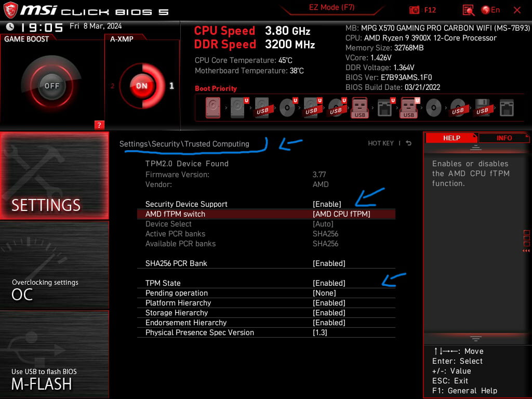
Task: Switch to the INFO tab
Action: pos(504,138)
